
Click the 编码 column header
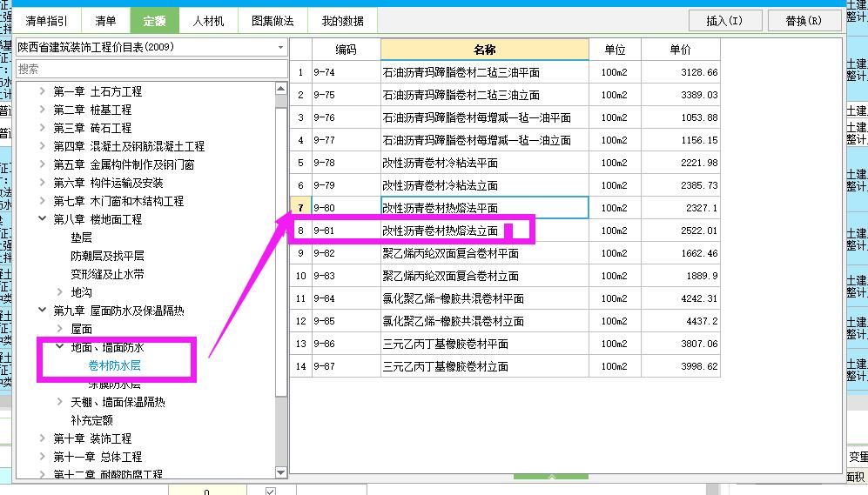pos(346,50)
